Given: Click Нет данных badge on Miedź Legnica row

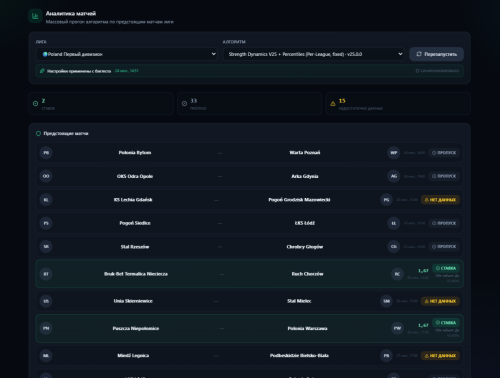Looking at the screenshot, I should (440, 356).
